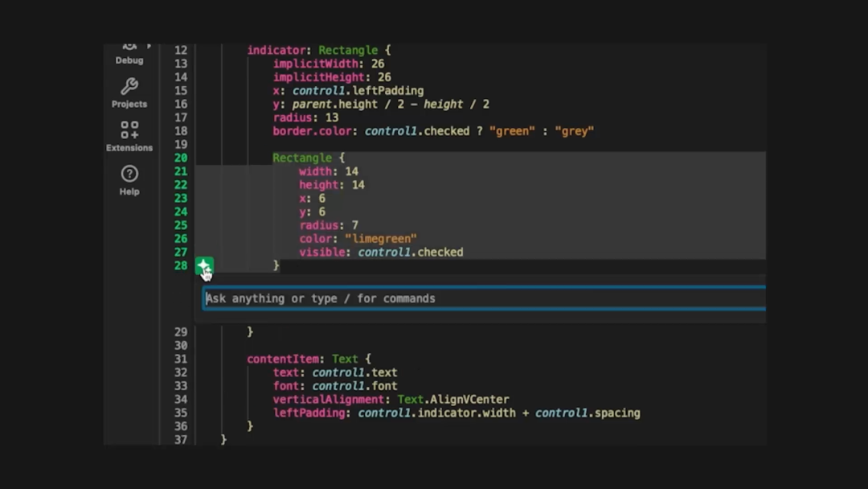Image resolution: width=868 pixels, height=489 pixels.
Task: Click the closing brace on line 29
Action: pos(250,331)
